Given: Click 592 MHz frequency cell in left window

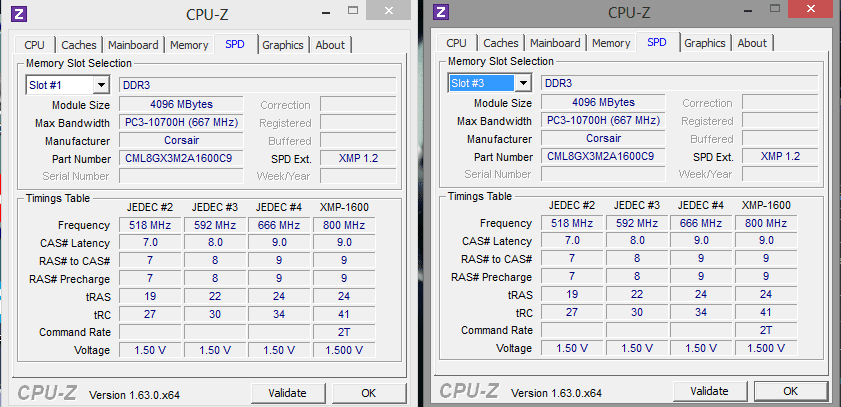Looking at the screenshot, I should click(x=215, y=225).
